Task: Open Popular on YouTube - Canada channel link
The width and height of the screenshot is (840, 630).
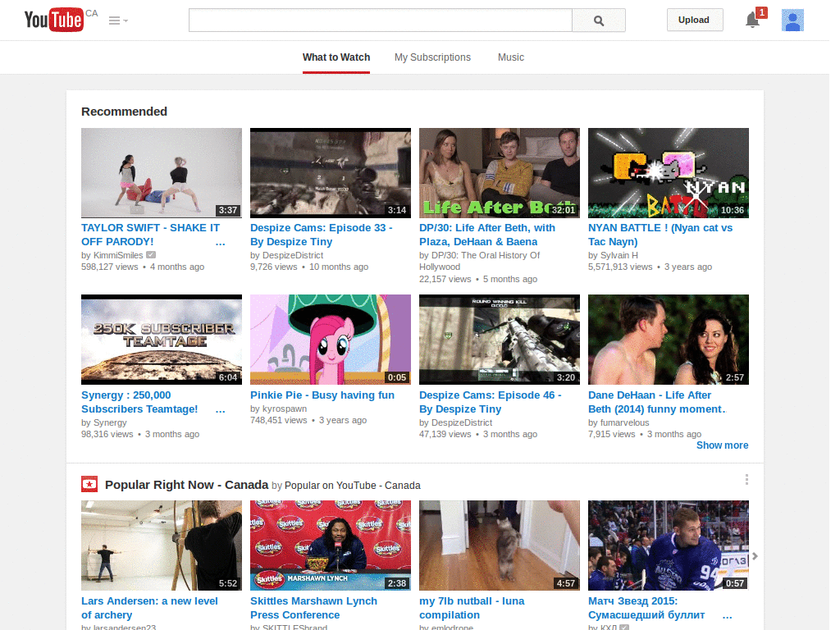Action: 353,486
